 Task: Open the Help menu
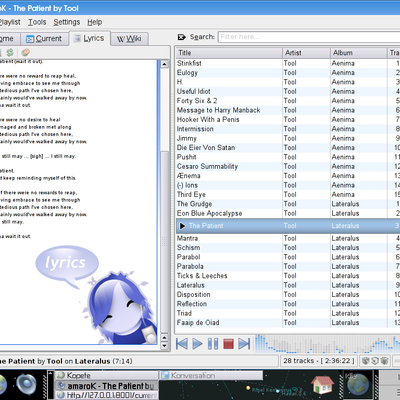[x=95, y=22]
